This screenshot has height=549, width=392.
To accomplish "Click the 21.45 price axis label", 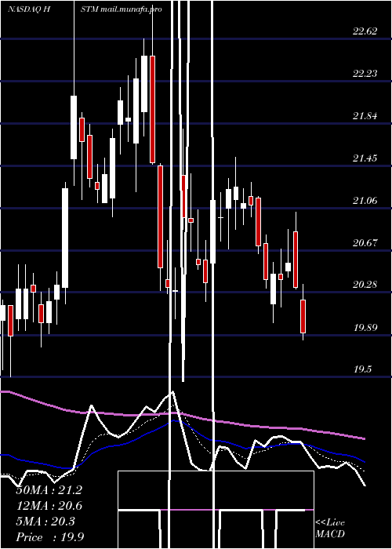I will [365, 158].
